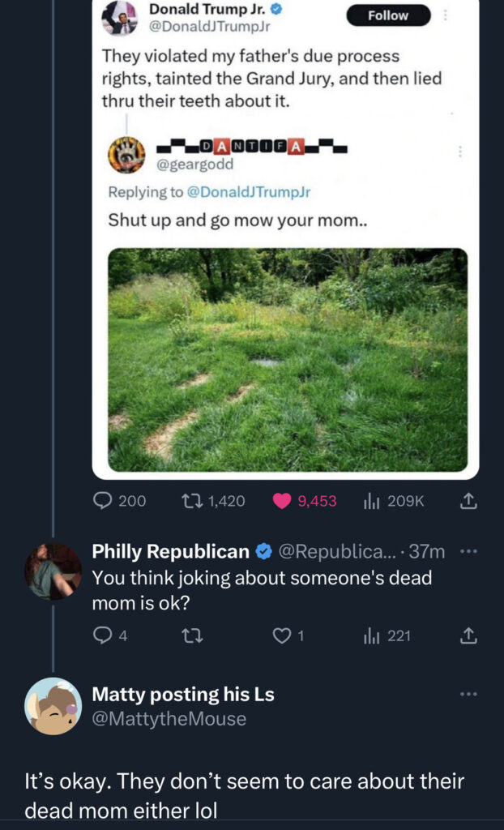Viewport: 504px width, 830px height.
Task: Open more options on Donald Trump Jr. tweet
Action: pos(443,15)
